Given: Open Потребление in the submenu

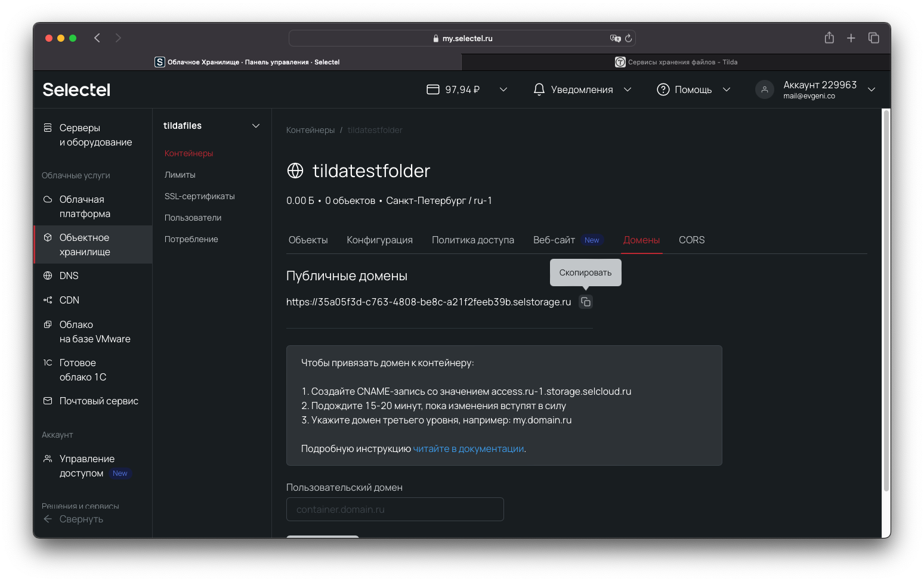Looking at the screenshot, I should 191,239.
